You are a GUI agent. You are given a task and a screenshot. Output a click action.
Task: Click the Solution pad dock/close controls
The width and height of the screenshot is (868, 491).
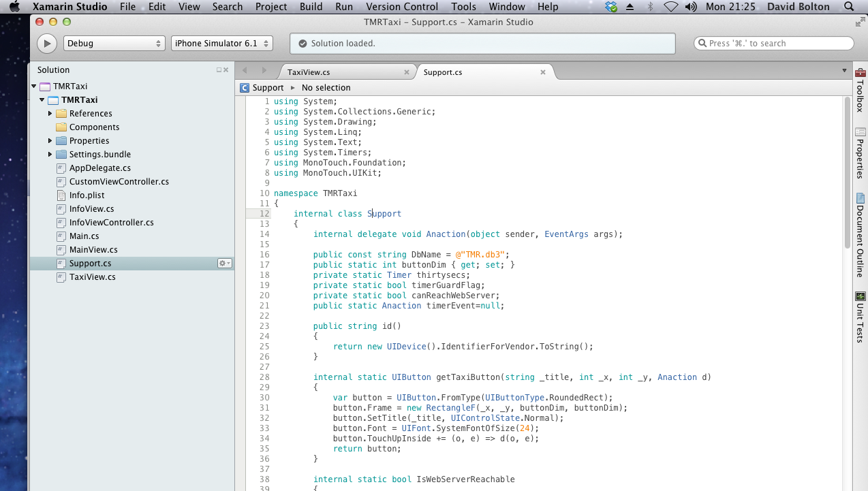pos(223,70)
